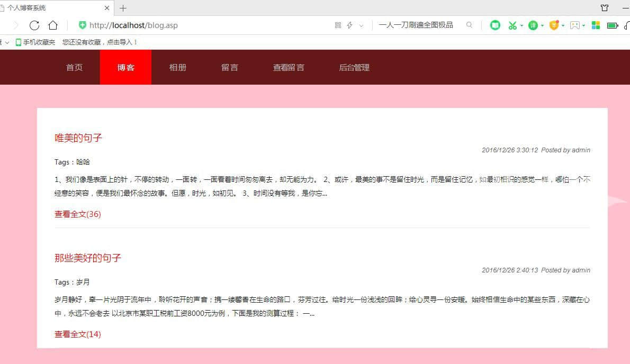Expand the screenshot tool dropdown arrow
This screenshot has height=364, width=630.
tap(521, 25)
